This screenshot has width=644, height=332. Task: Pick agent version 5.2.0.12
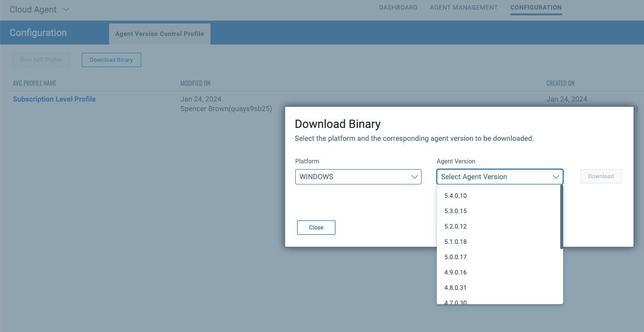[455, 226]
